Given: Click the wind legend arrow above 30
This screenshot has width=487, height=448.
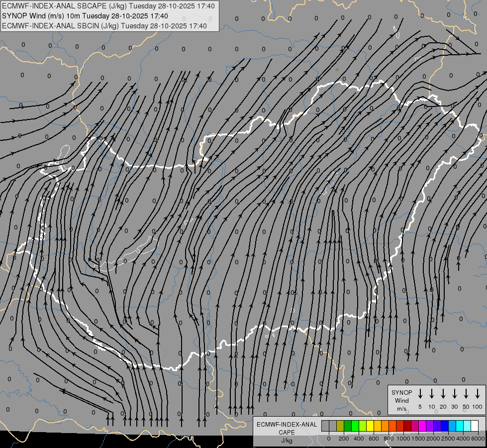Looking at the screenshot, I should tap(454, 394).
